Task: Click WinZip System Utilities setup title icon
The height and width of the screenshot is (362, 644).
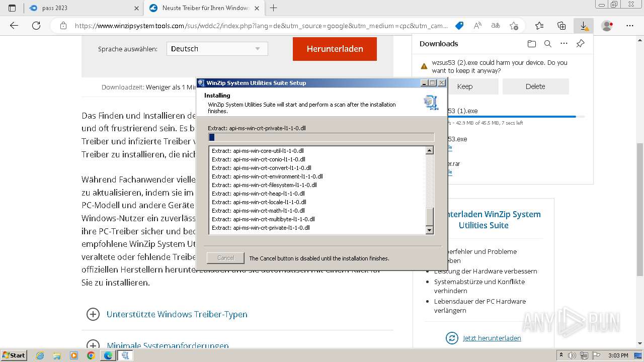Action: coord(201,83)
